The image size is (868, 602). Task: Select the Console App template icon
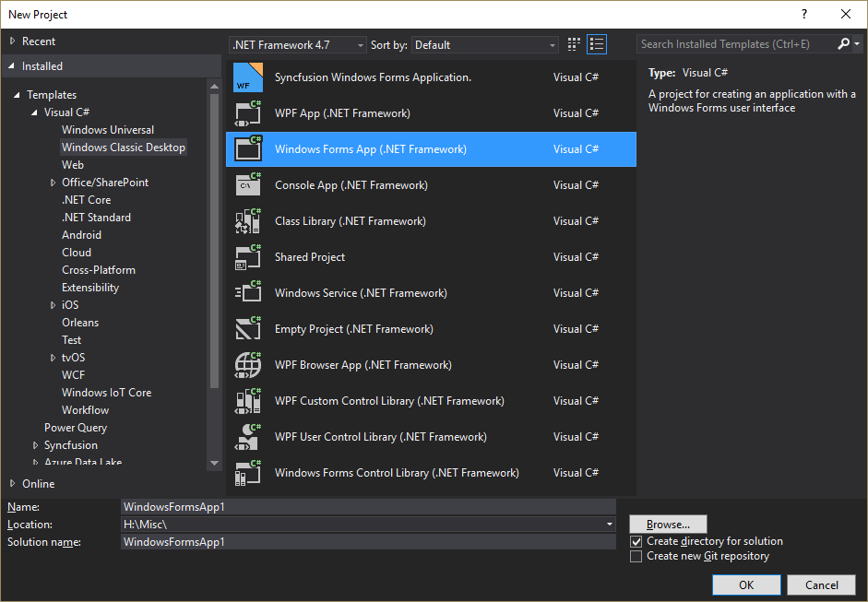coord(248,185)
